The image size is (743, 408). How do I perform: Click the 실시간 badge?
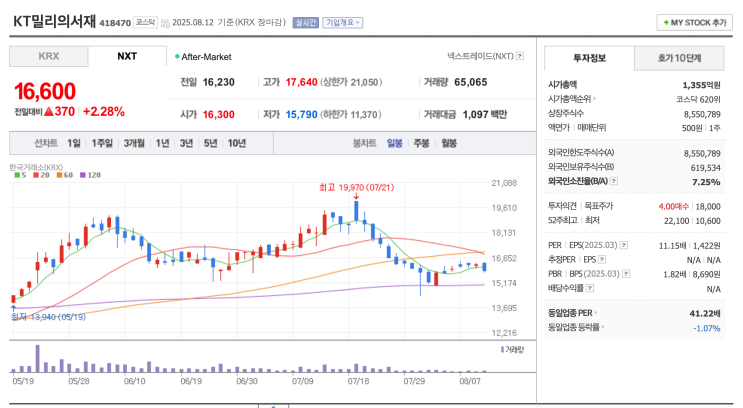click(x=306, y=22)
